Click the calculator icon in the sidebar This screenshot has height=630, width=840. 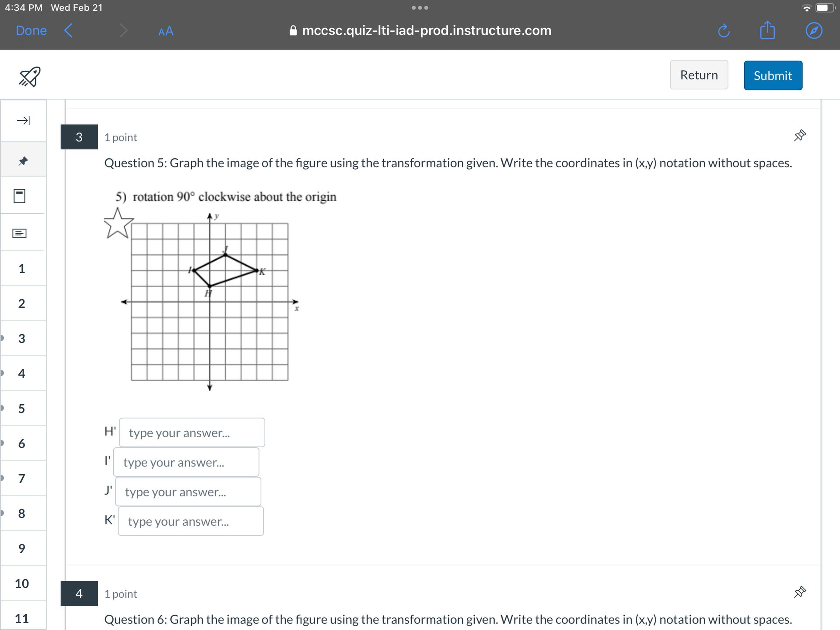tap(20, 196)
